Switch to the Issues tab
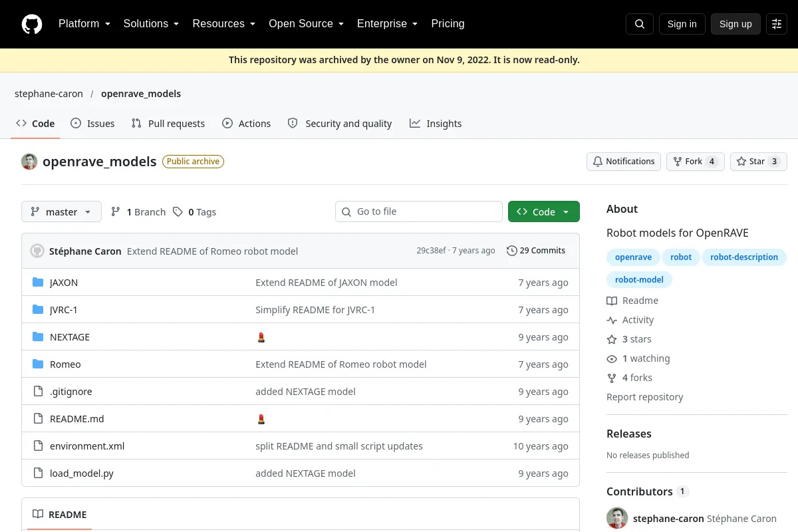Screen dimensions: 798x532 [x=92, y=124]
